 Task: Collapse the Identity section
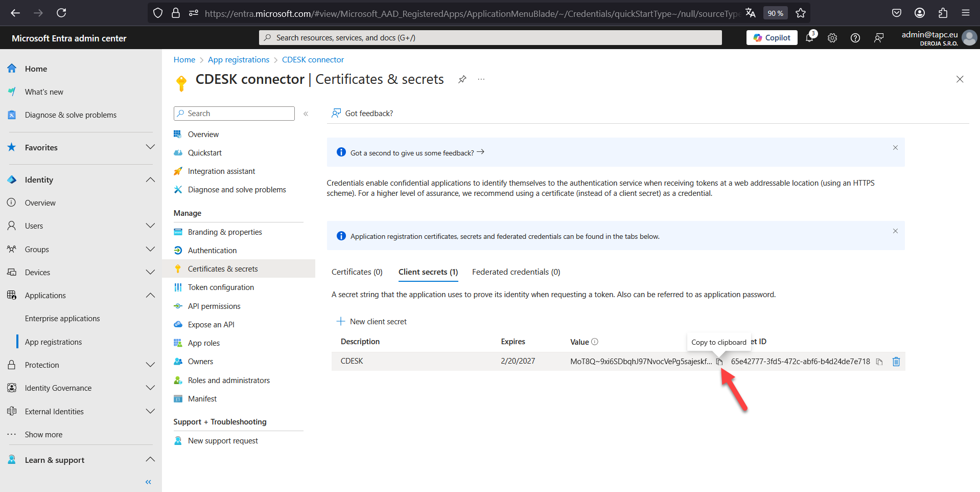pyautogui.click(x=150, y=180)
